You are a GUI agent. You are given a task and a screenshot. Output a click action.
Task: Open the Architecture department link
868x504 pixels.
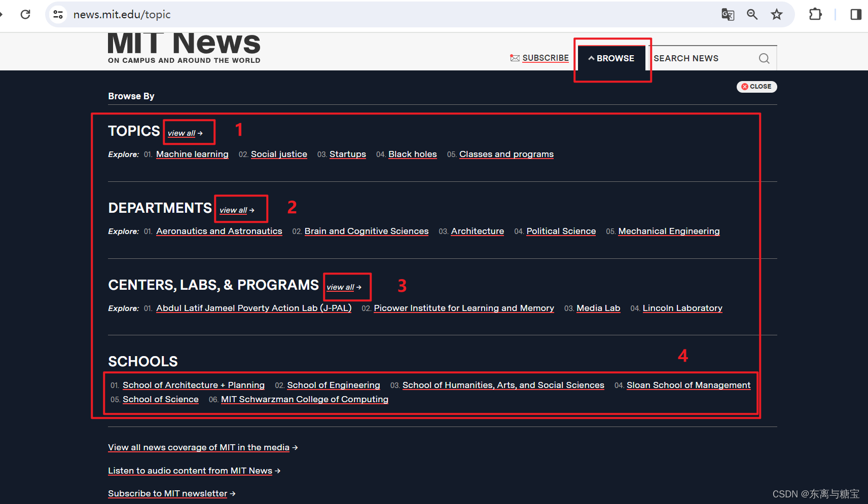click(478, 231)
